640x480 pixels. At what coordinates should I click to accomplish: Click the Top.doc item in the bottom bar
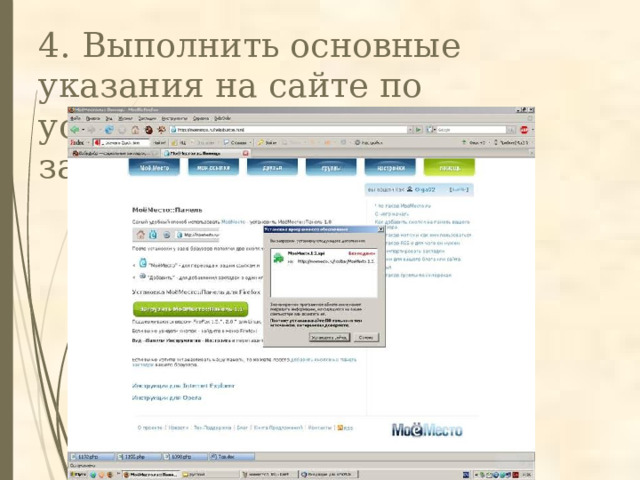click(231, 457)
